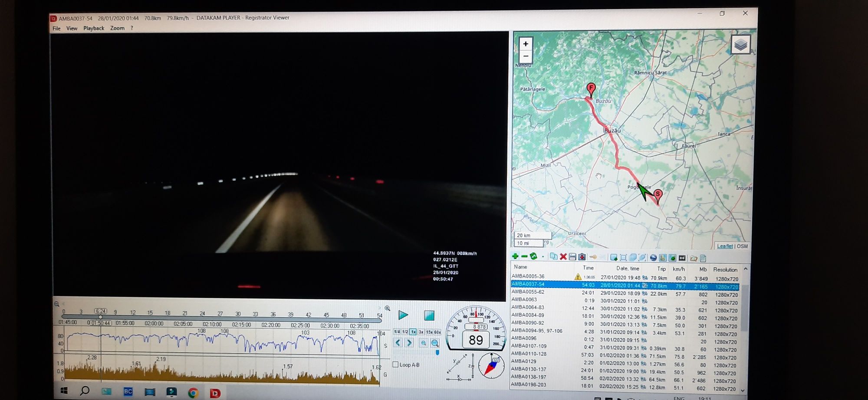Open the View menu

pyautogui.click(x=72, y=29)
